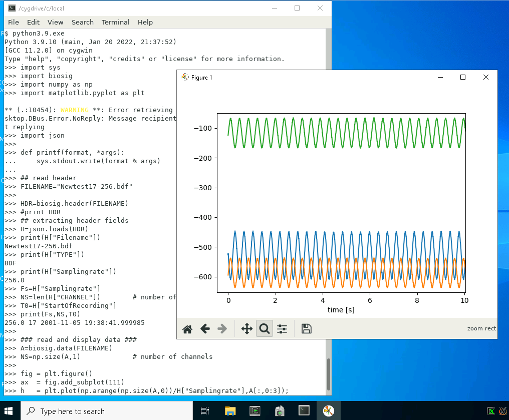Open the Search menu in terminal
This screenshot has width=509, height=420.
[82, 22]
